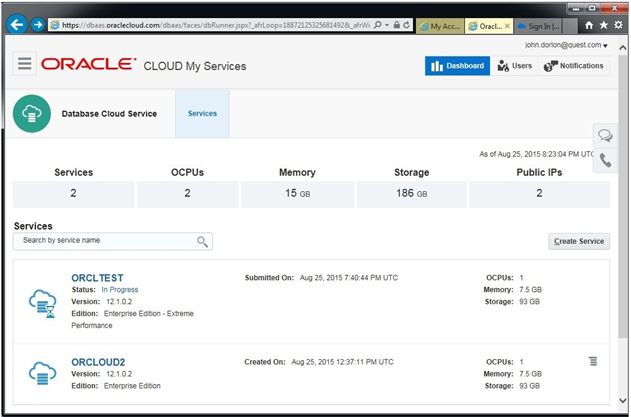Click the Storage 186 GB tile
Image resolution: width=631 pixels, height=417 pixels.
tap(411, 194)
